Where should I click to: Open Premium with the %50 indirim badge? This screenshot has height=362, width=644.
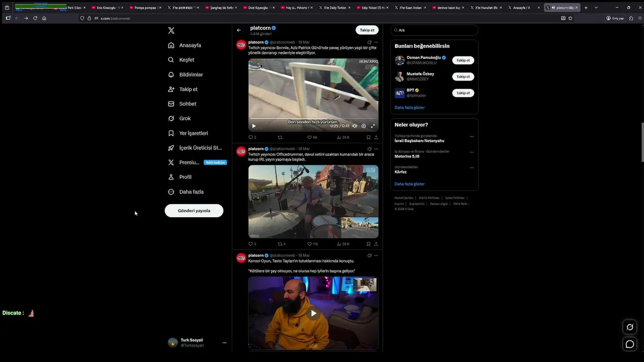click(197, 162)
